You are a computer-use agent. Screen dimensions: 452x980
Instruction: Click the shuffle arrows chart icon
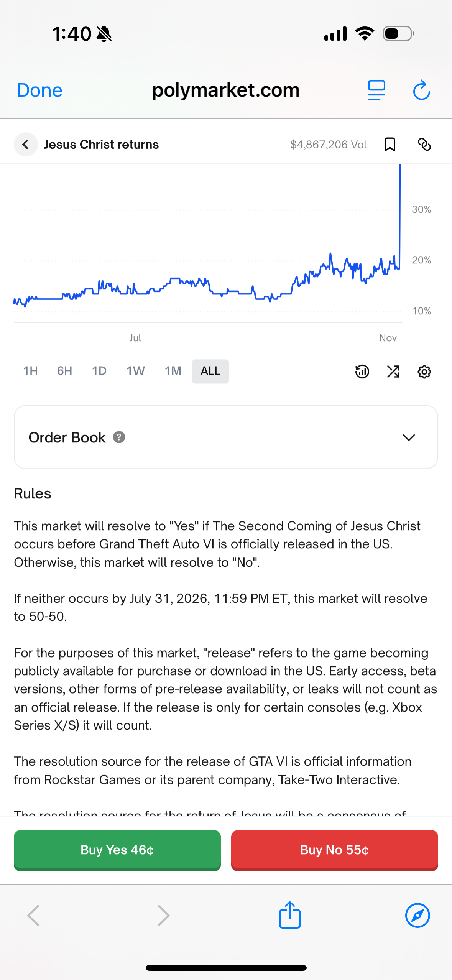pos(393,372)
